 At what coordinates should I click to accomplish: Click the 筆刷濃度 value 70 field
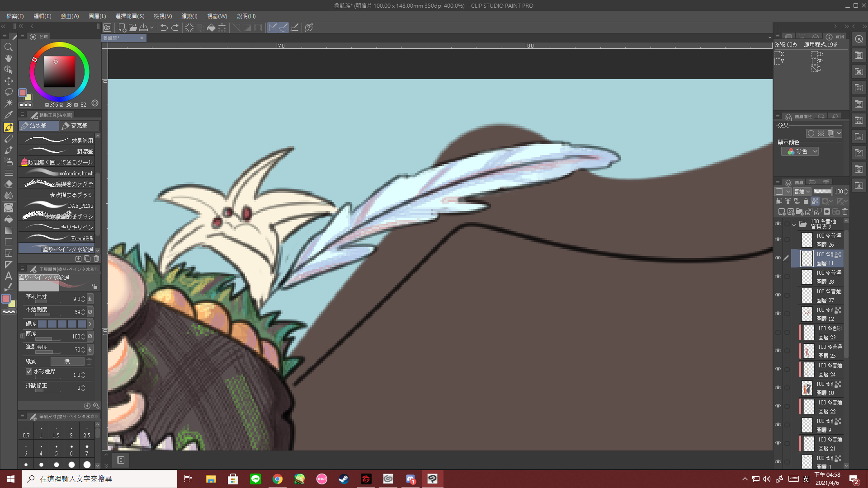(x=78, y=350)
